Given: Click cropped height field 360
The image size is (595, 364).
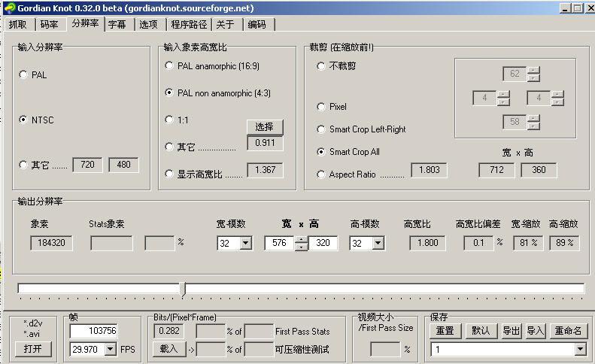Looking at the screenshot, I should point(539,170).
